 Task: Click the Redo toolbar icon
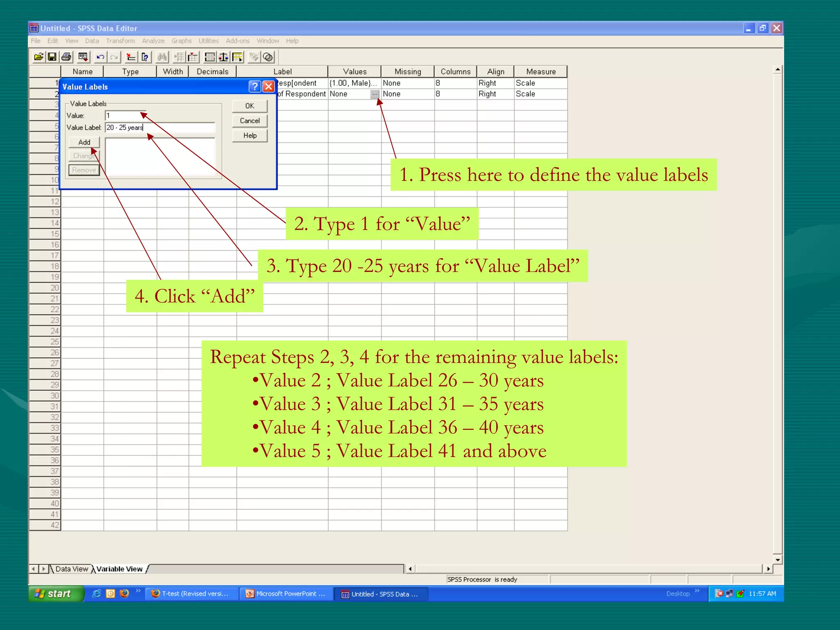(114, 57)
